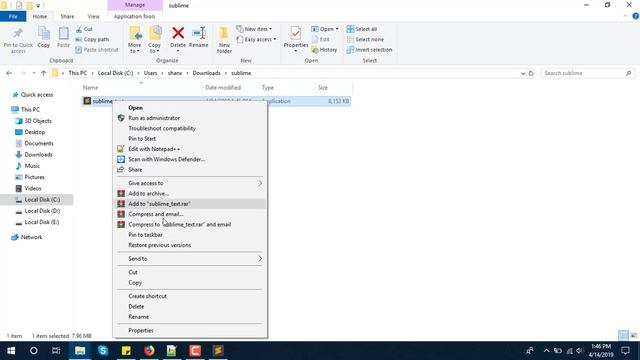This screenshot has height=360, width=640.
Task: Choose Scan with Windows Defender
Action: (x=190, y=159)
